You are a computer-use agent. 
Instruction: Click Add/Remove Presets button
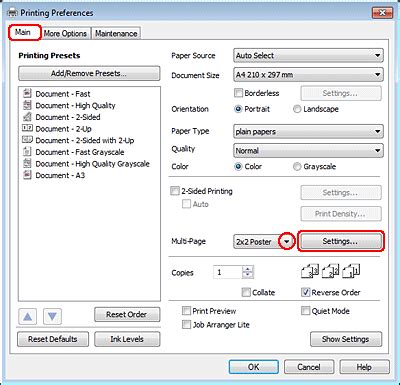(89, 73)
